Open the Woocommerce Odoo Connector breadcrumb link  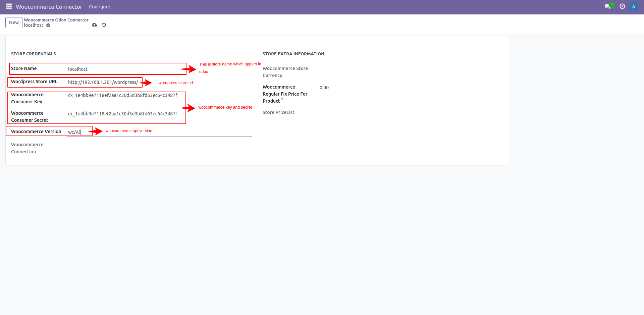(x=56, y=20)
